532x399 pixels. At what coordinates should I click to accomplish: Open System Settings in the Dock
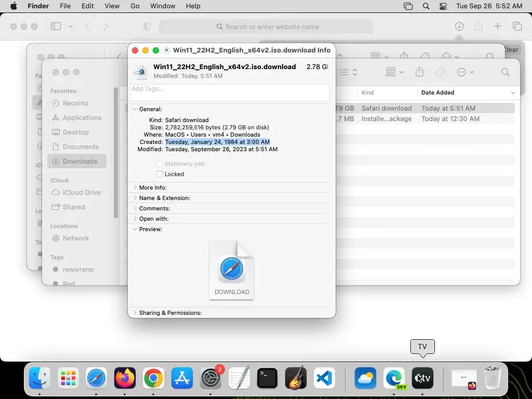pos(210,378)
